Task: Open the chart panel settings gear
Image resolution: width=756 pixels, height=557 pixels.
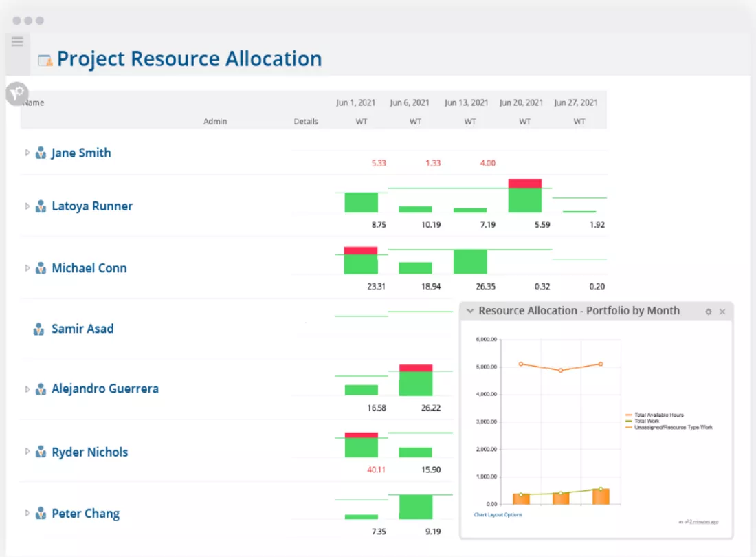Action: tap(709, 312)
